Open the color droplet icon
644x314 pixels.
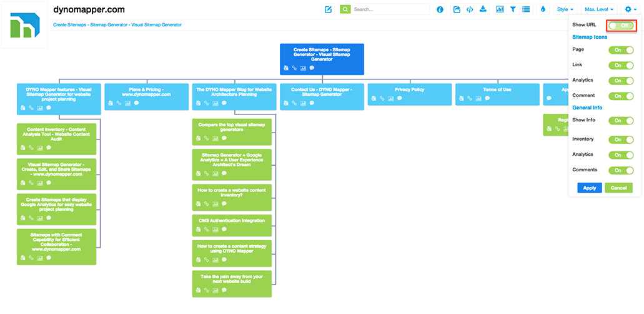pos(543,9)
